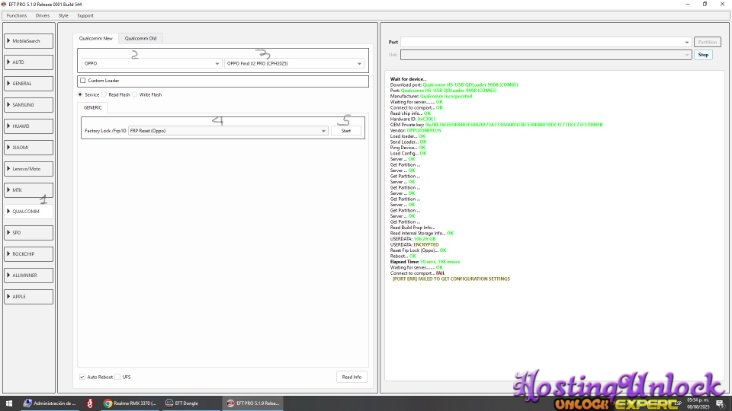Open the OPPO brand dropdown
732x411 pixels.
click(151, 64)
